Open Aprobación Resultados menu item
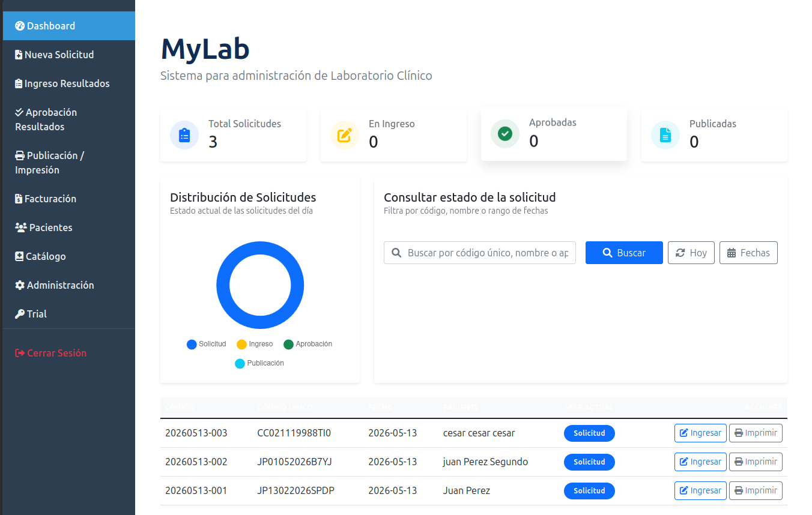This screenshot has width=812, height=515. point(68,119)
